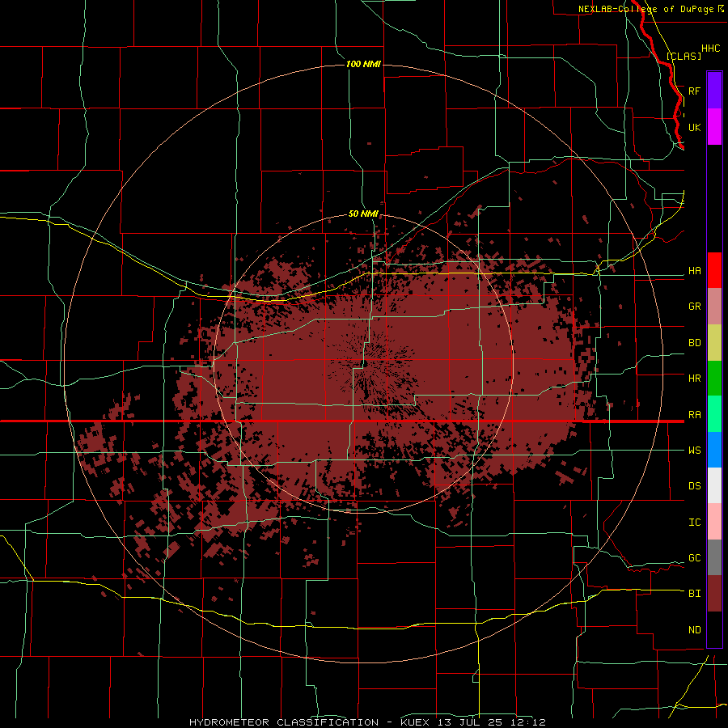Click the white DS legend color swatch
The width and height of the screenshot is (728, 728).
pyautogui.click(x=714, y=485)
